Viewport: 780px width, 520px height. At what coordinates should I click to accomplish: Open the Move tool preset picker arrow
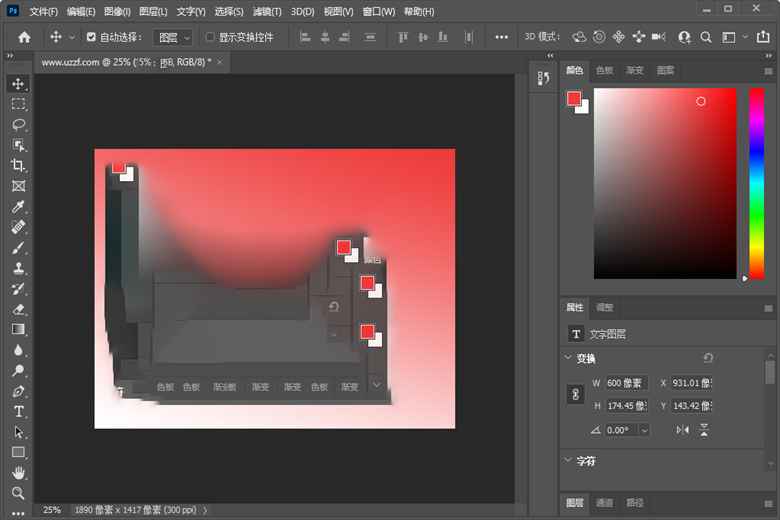[72, 37]
